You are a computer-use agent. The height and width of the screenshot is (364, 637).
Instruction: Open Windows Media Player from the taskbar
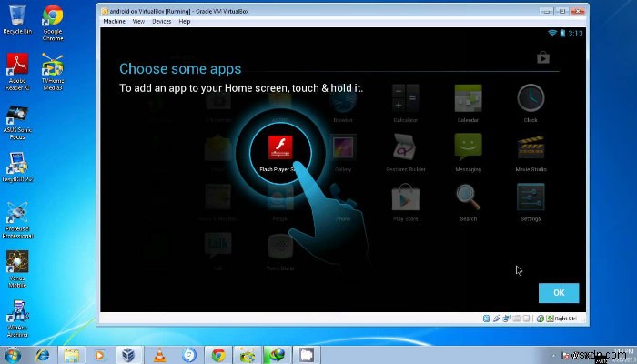[100, 355]
